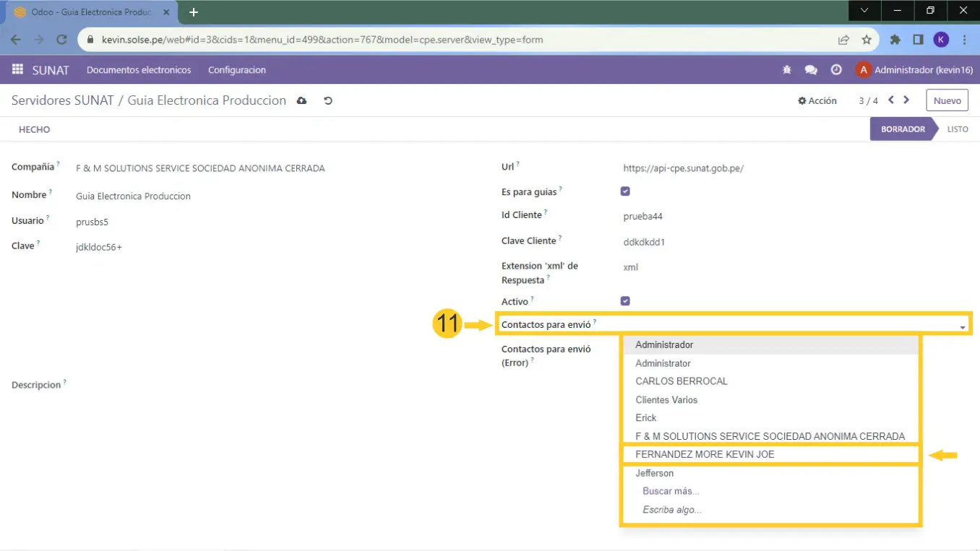Select 'Clientes Varios' contact
The image size is (980, 551).
770,400
